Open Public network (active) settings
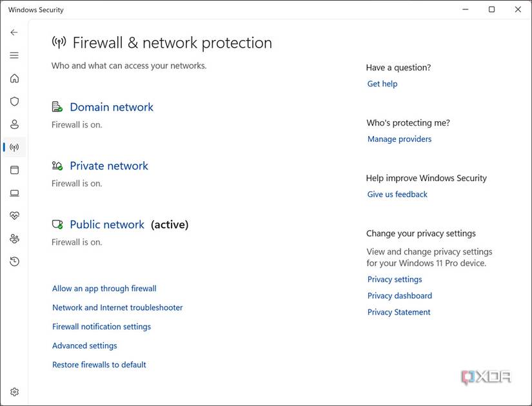 tap(107, 224)
